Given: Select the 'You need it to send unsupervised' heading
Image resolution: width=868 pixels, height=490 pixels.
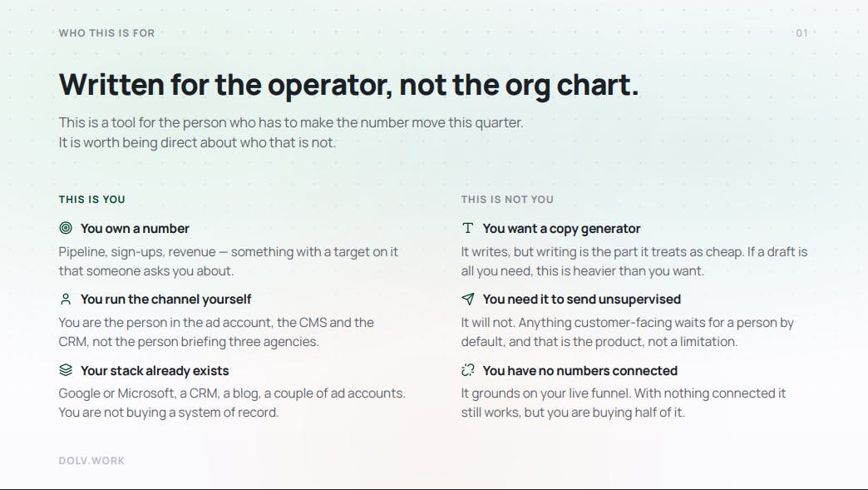Looking at the screenshot, I should point(581,299).
